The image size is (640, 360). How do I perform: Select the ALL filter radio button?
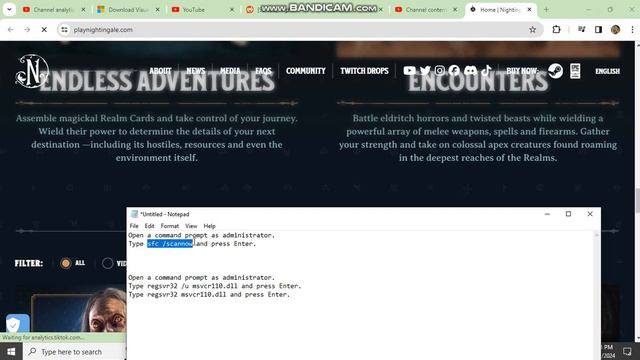(x=65, y=263)
